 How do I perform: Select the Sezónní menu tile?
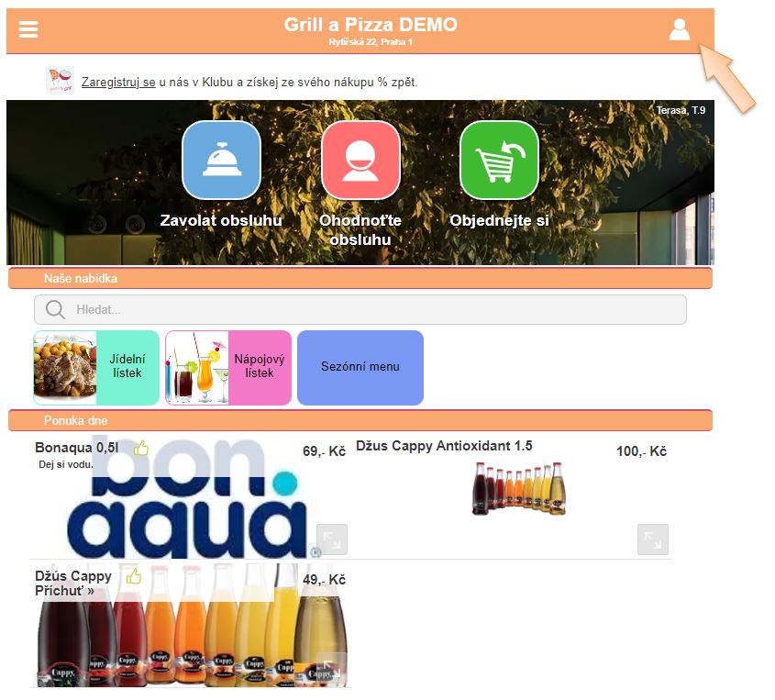(x=360, y=368)
